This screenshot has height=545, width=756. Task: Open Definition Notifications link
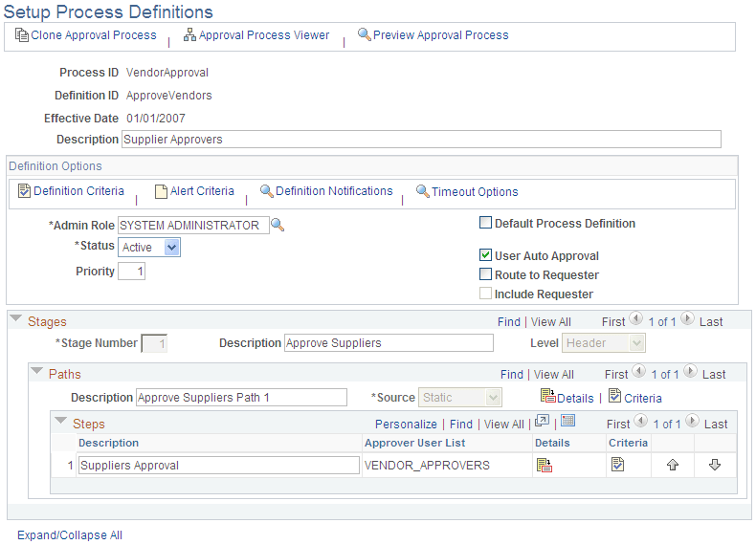pyautogui.click(x=334, y=191)
